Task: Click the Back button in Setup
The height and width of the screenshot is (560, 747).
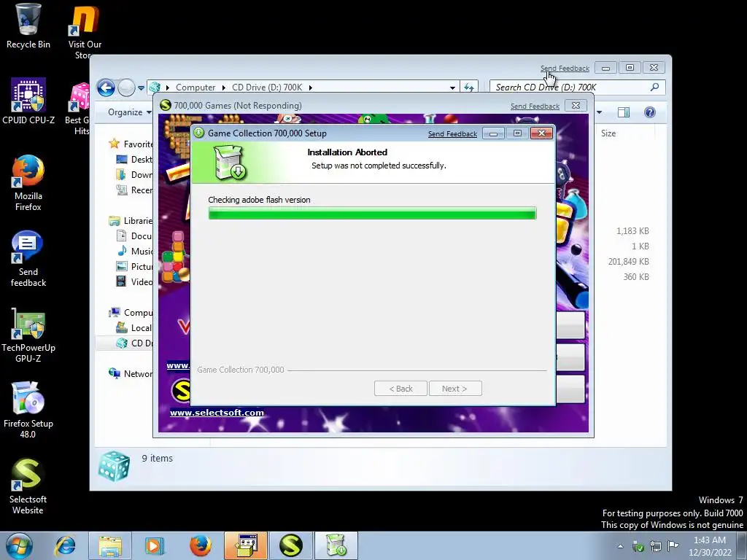Action: tap(400, 389)
